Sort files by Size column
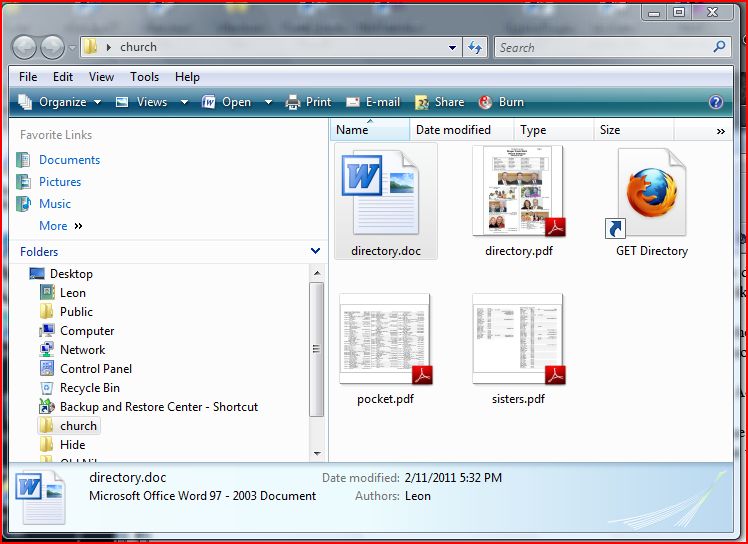 pos(634,130)
